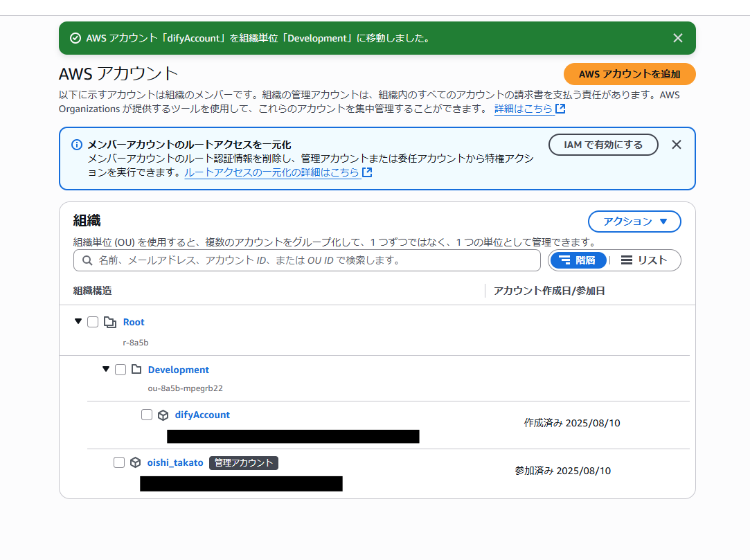The image size is (750, 560).
Task: Click the Root organization icon
Action: (110, 322)
